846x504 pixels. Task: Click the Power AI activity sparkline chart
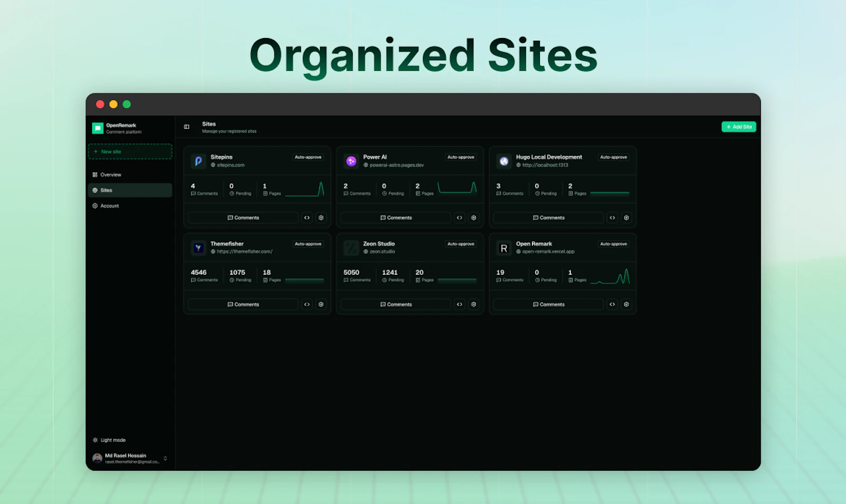point(457,188)
